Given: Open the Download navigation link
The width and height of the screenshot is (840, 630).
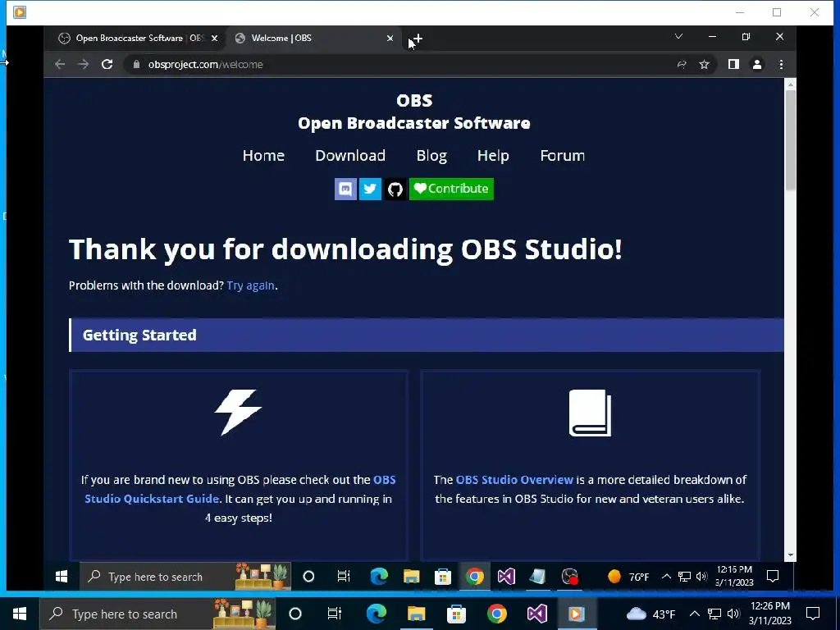Looking at the screenshot, I should click(x=349, y=155).
